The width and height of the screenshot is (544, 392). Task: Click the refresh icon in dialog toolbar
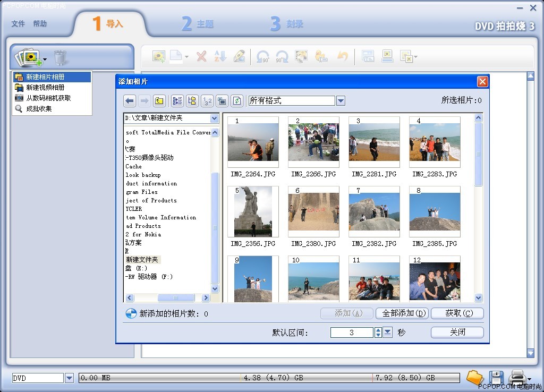237,101
